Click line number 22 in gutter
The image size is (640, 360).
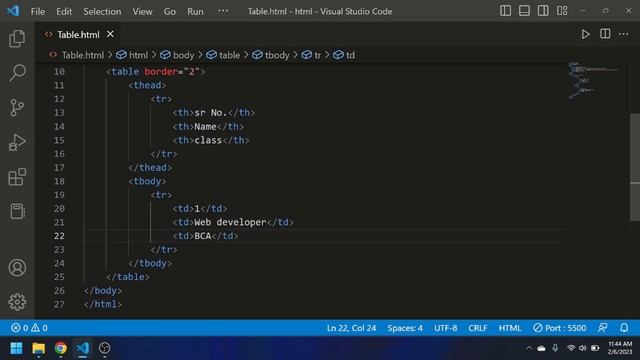tap(59, 236)
